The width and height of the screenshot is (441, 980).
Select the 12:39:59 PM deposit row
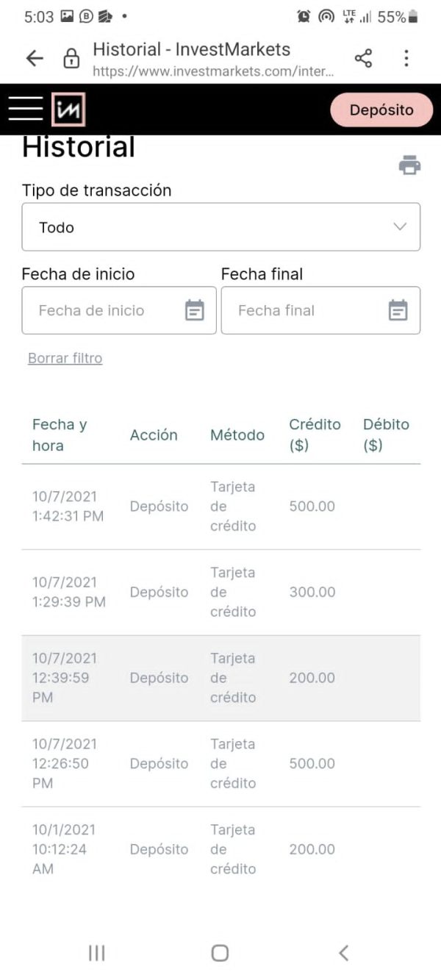[x=220, y=678]
